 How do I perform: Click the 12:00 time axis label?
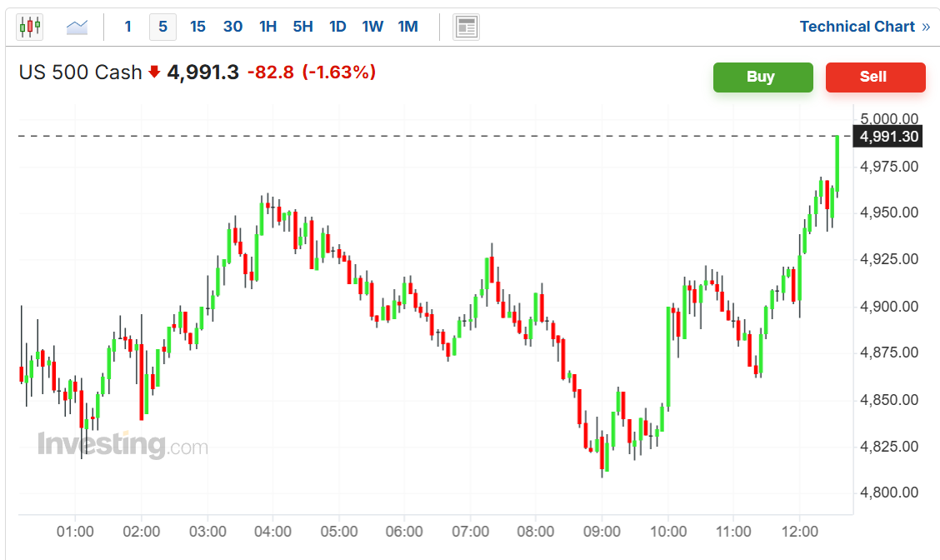tap(800, 532)
